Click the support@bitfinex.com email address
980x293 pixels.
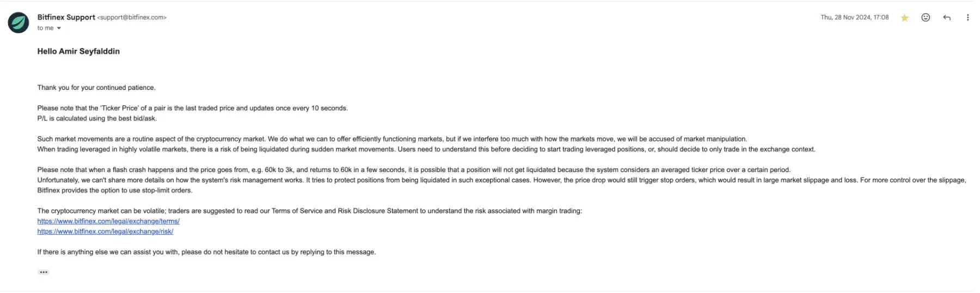(132, 17)
